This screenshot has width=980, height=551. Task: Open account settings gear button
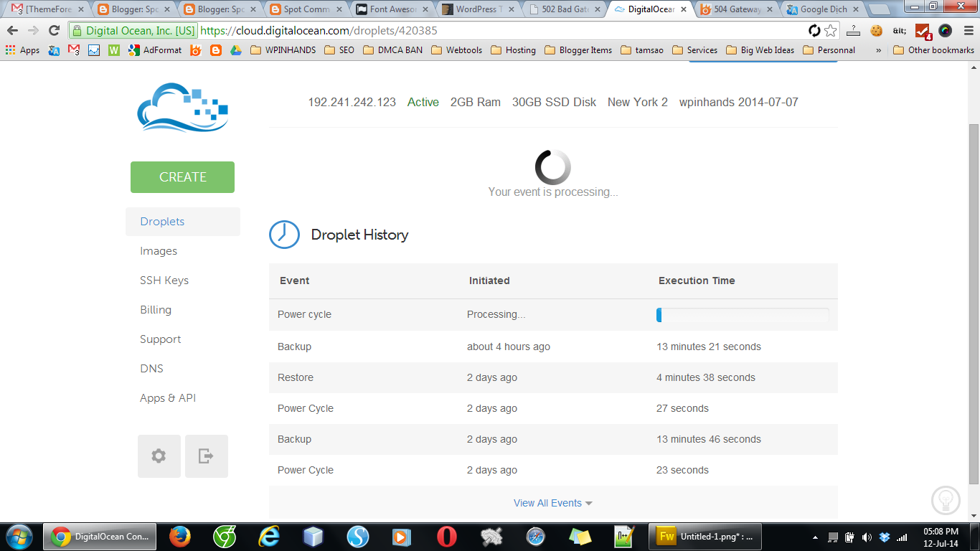(159, 456)
